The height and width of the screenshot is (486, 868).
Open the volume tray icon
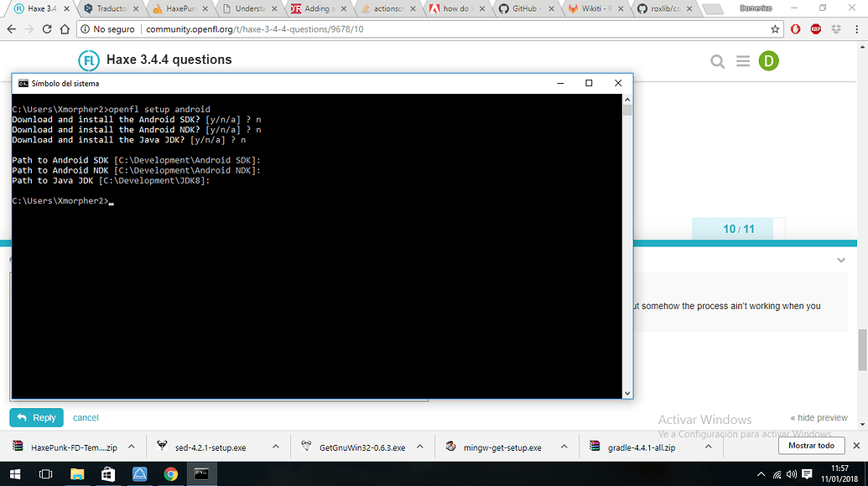[x=792, y=474]
